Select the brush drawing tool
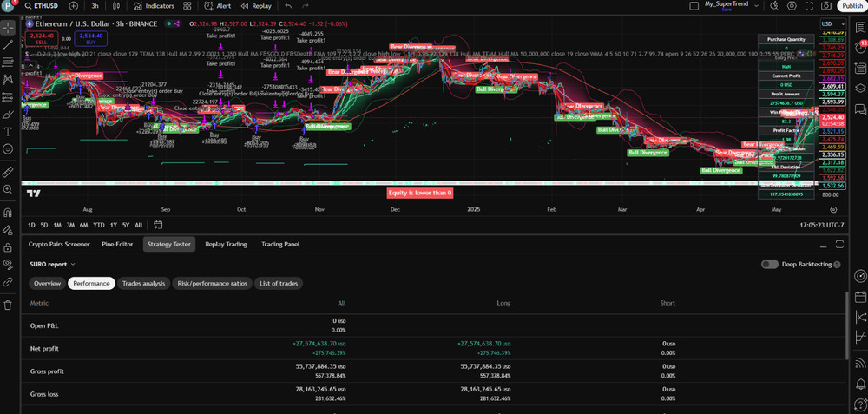868x414 pixels. pyautogui.click(x=8, y=115)
